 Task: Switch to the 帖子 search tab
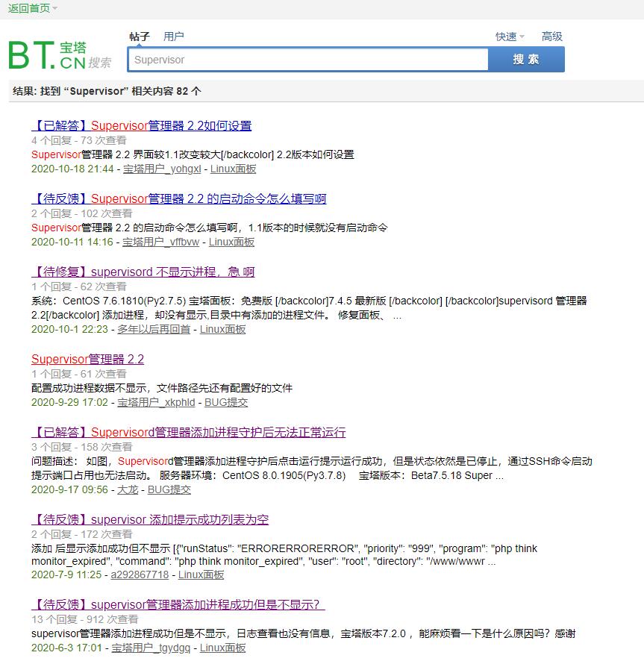tap(140, 37)
